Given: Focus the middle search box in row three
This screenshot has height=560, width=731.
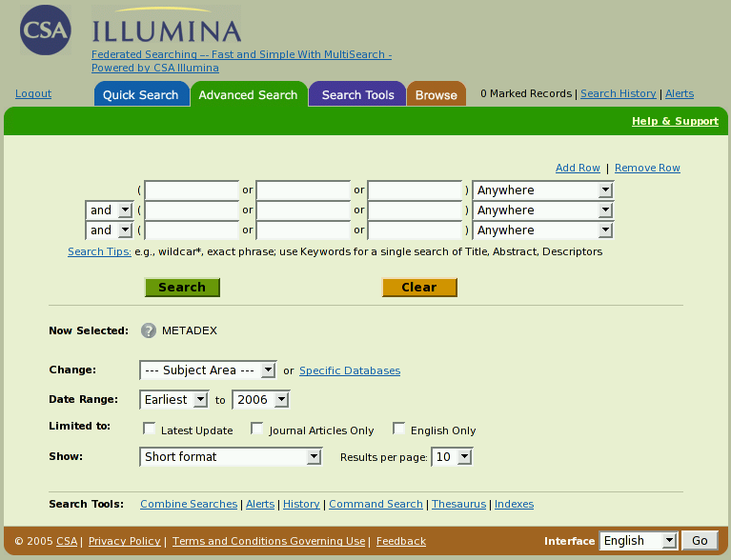Looking at the screenshot, I should pyautogui.click(x=303, y=230).
